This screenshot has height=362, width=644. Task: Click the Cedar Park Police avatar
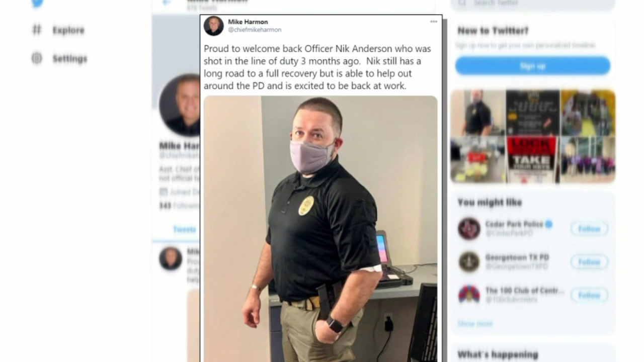tap(469, 229)
